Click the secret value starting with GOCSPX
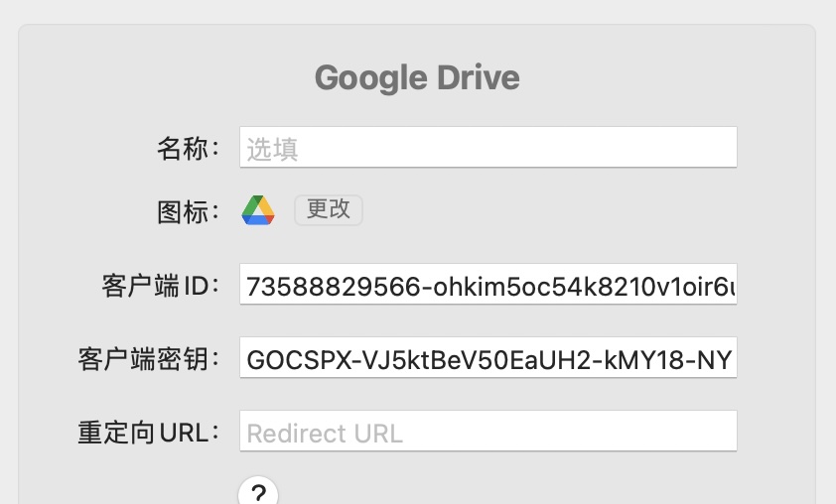The width and height of the screenshot is (836, 504). pyautogui.click(x=488, y=359)
